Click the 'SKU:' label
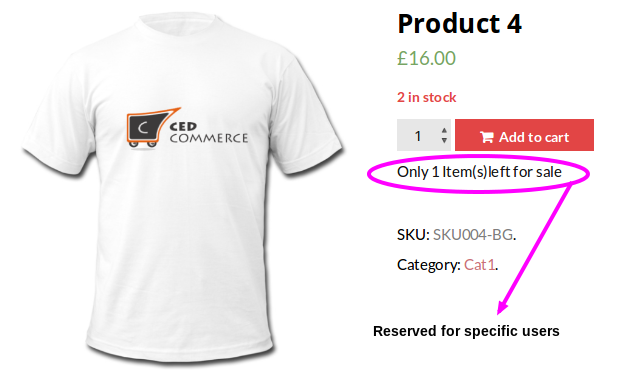Image resolution: width=621 pixels, height=379 pixels. 413,235
